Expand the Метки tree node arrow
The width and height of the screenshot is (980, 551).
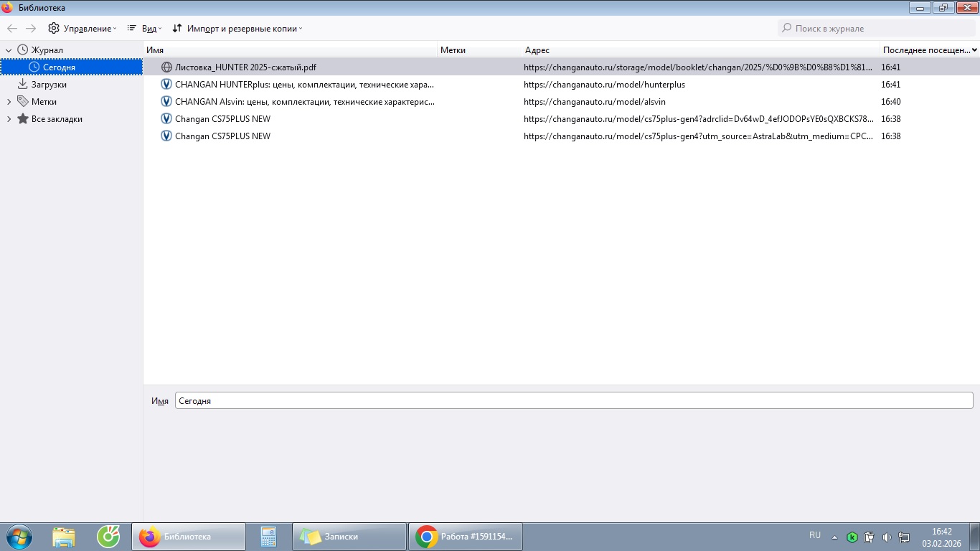click(9, 102)
